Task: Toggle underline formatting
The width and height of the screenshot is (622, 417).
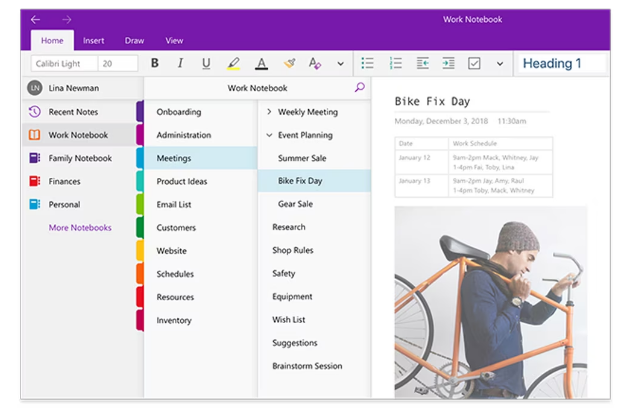Action: coord(206,63)
